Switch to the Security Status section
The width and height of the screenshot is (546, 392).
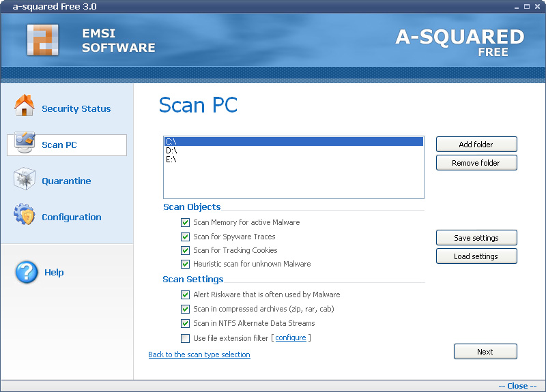pos(76,109)
